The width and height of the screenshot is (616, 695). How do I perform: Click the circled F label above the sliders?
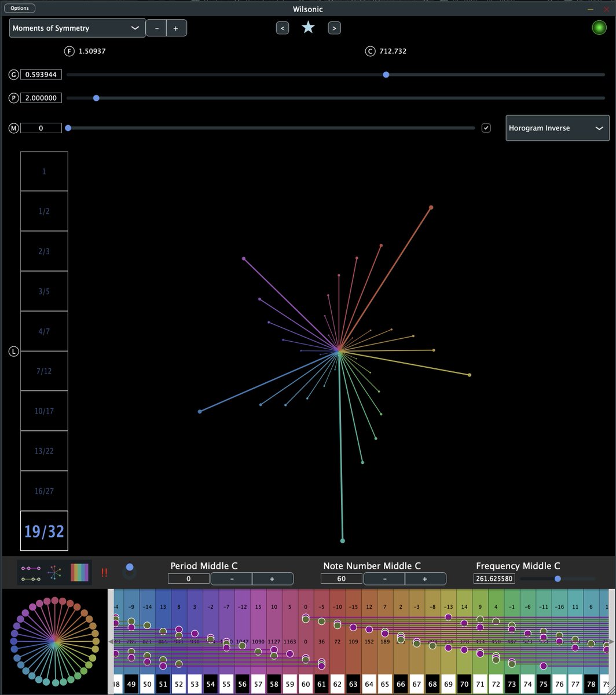point(68,51)
